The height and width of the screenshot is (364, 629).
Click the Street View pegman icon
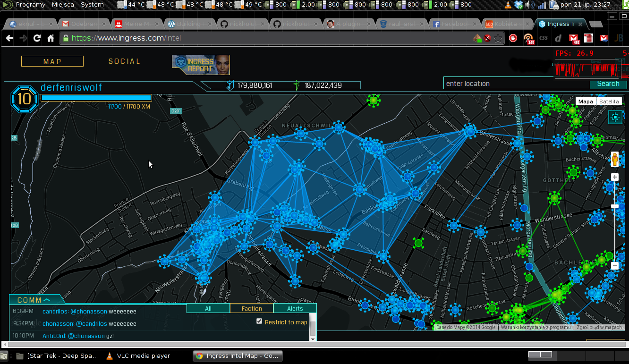click(614, 159)
